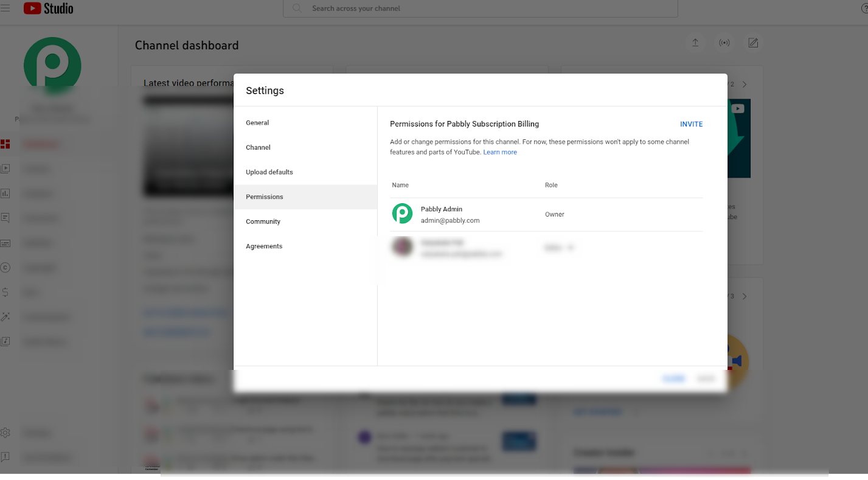Open the hamburger menu beside YouTube Studio logo
The height and width of the screenshot is (480, 868).
pyautogui.click(x=5, y=9)
